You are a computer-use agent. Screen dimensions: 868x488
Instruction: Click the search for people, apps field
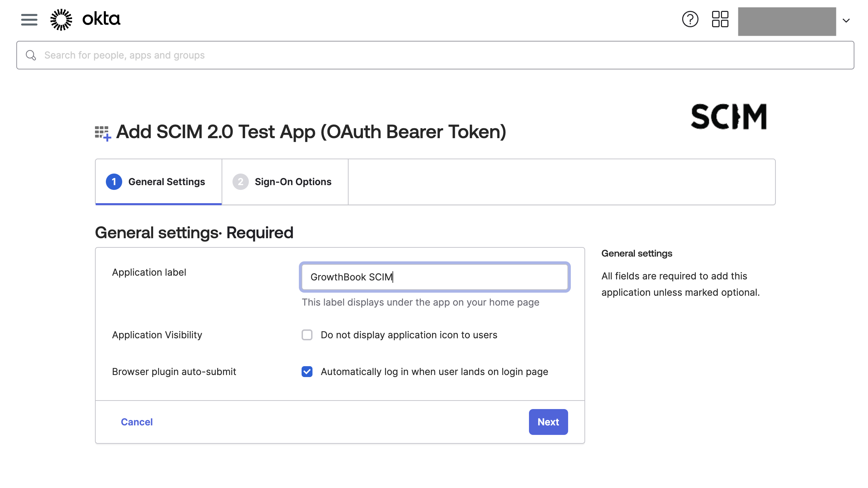435,55
